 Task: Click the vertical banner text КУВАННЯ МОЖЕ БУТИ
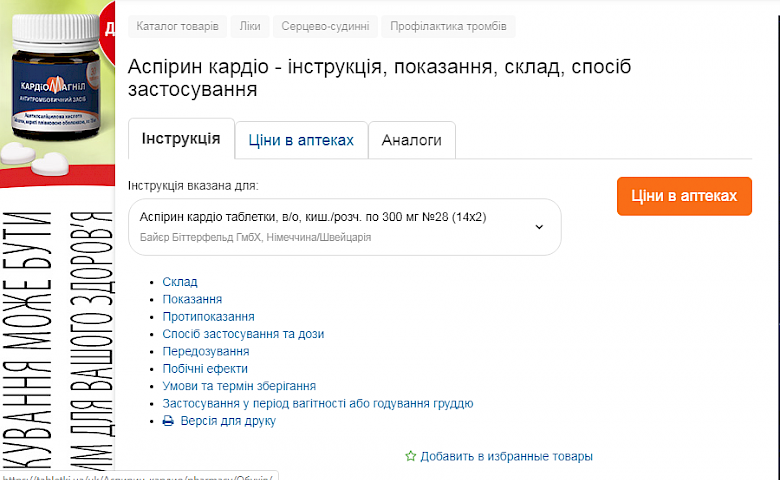(x=27, y=340)
